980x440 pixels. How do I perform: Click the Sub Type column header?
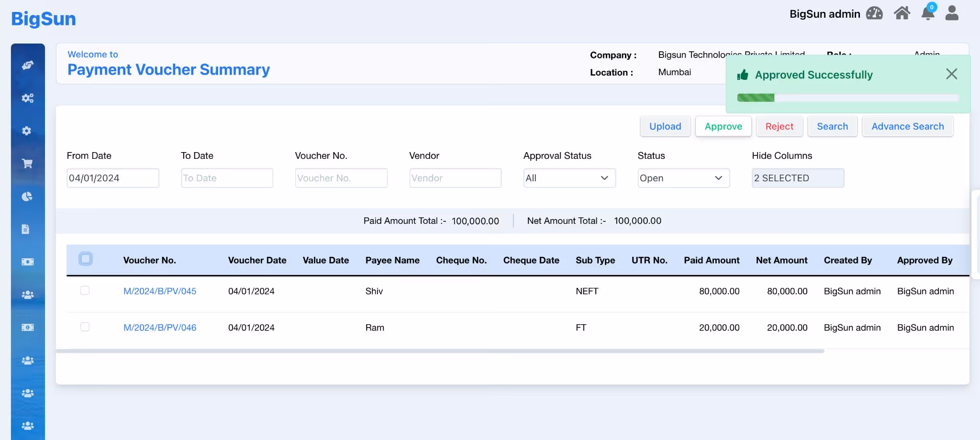pyautogui.click(x=595, y=260)
